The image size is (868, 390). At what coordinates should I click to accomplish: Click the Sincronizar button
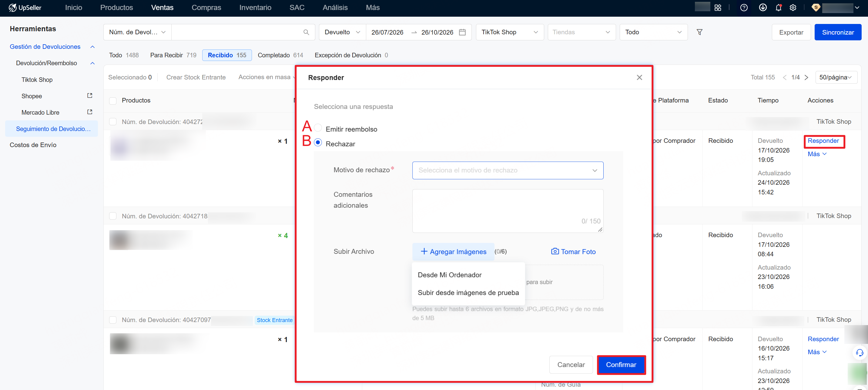pyautogui.click(x=838, y=32)
